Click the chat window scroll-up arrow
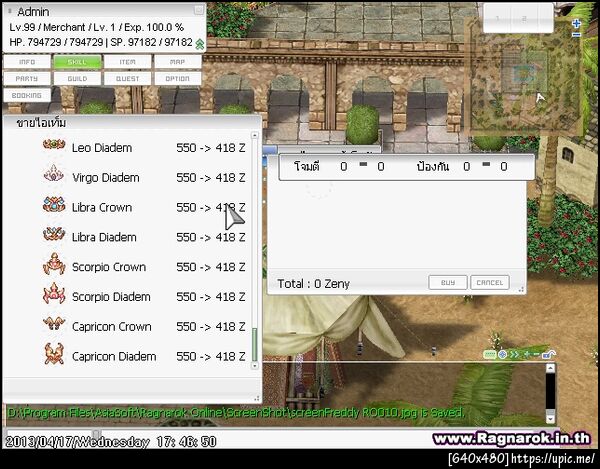This screenshot has height=469, width=600. point(550,368)
